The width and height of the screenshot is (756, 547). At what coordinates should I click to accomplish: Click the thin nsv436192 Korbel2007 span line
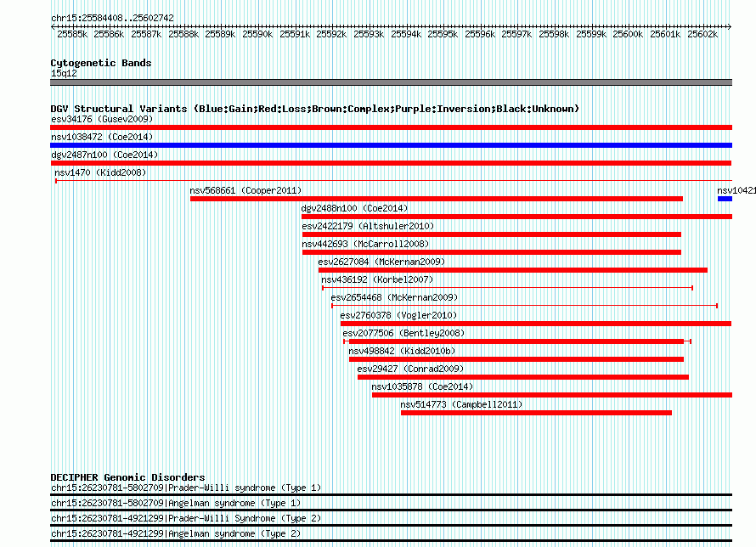pyautogui.click(x=508, y=288)
